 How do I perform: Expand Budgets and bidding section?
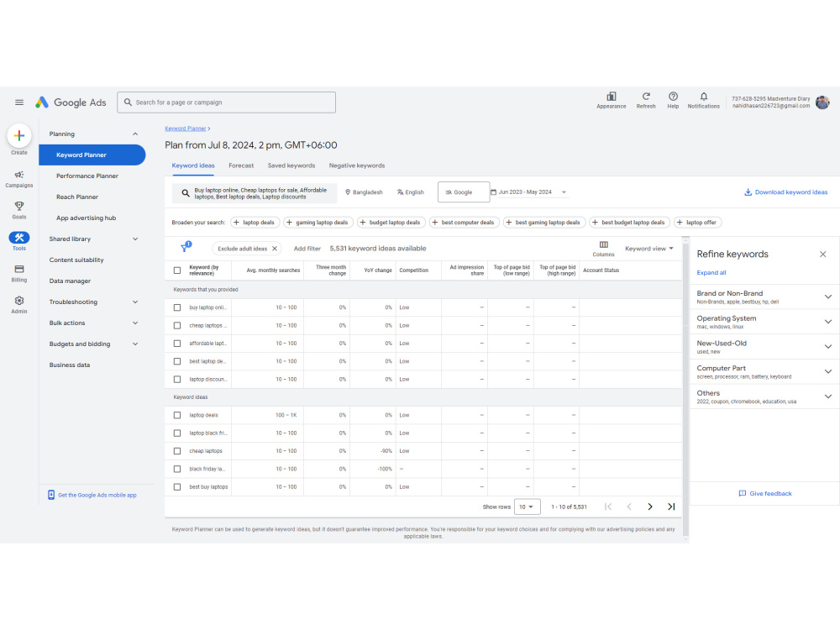click(x=135, y=344)
